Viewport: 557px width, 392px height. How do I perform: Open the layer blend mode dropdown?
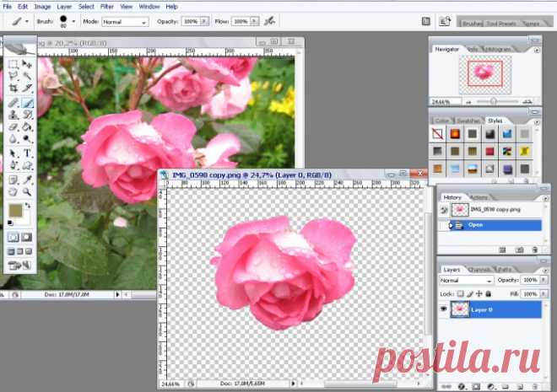[x=467, y=280]
